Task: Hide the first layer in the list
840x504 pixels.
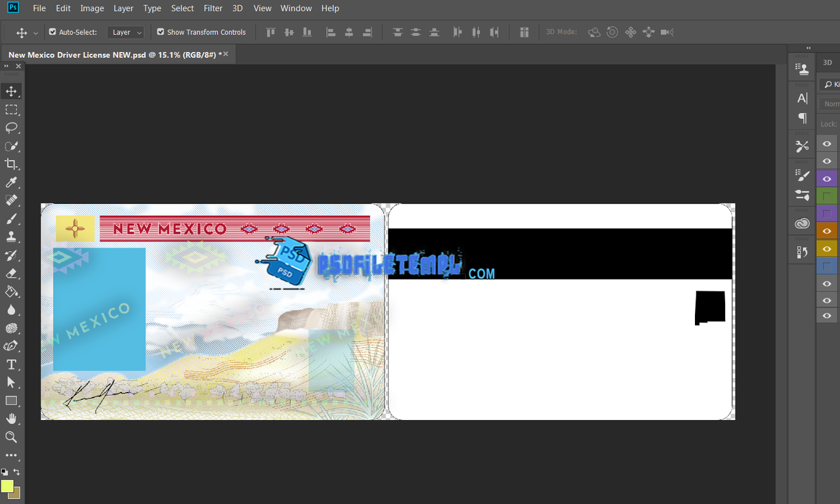Action: 827,144
